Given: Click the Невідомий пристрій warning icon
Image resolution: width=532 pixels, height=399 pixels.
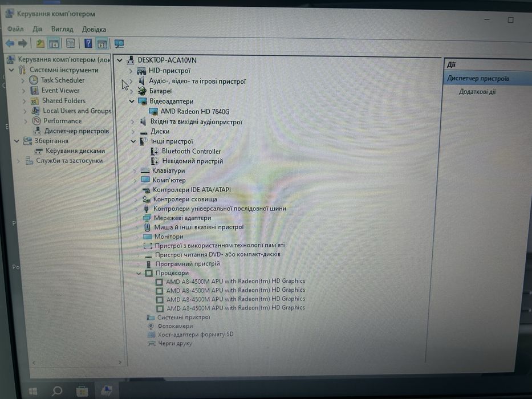Looking at the screenshot, I should [x=155, y=161].
